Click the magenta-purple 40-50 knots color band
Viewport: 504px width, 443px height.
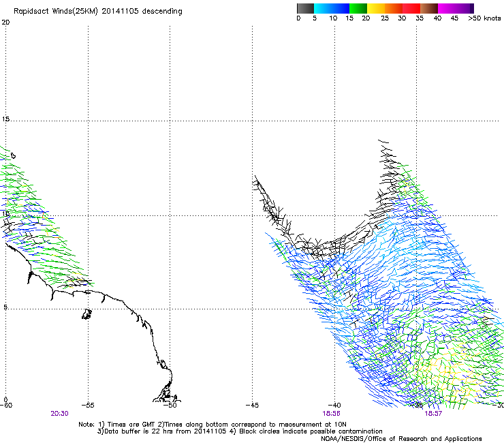pos(456,8)
